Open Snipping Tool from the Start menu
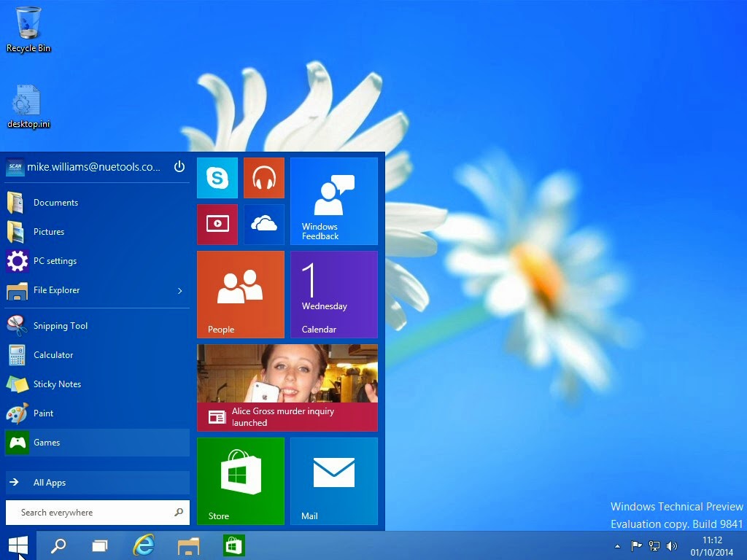This screenshot has width=747, height=560. pyautogui.click(x=59, y=326)
